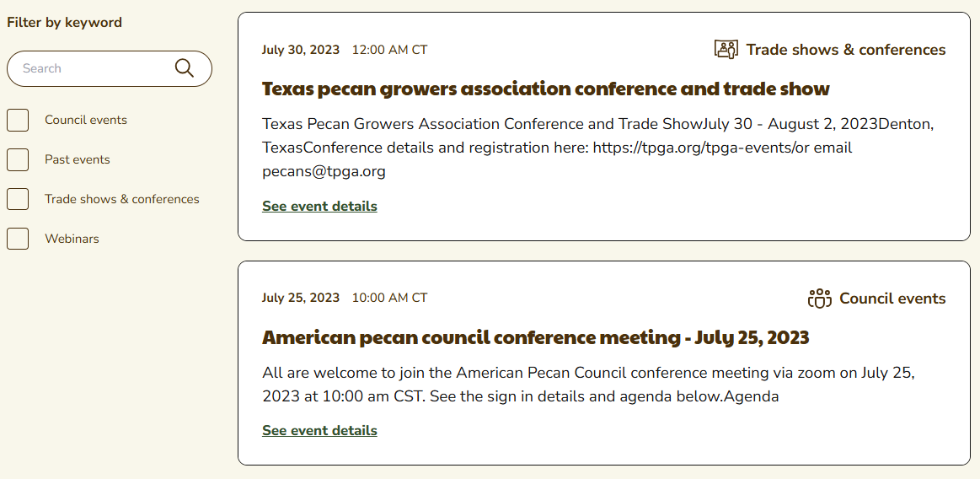The image size is (980, 479).
Task: Open event details for Texas pecan conference
Action: [x=319, y=207]
